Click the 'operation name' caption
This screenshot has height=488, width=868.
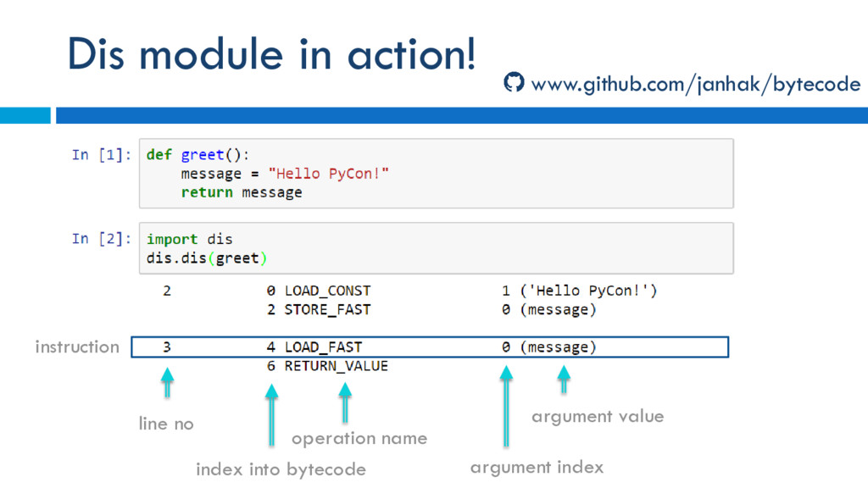tap(359, 439)
